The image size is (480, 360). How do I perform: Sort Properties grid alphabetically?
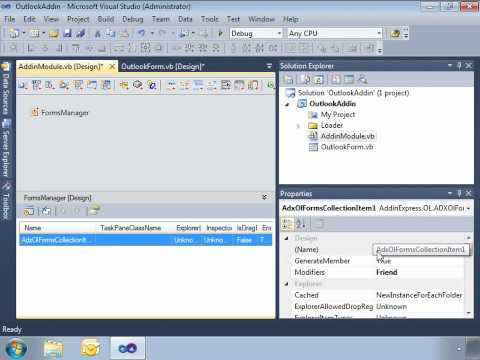click(x=301, y=224)
